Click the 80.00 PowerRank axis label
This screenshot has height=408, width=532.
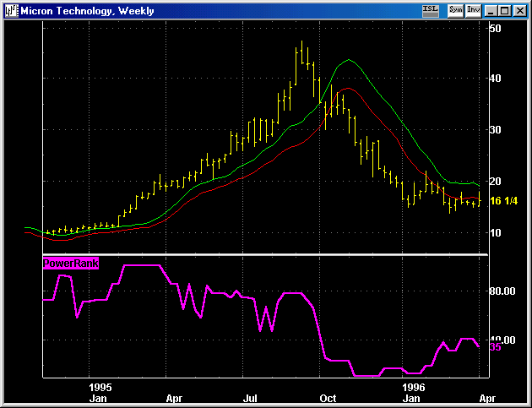pos(502,291)
